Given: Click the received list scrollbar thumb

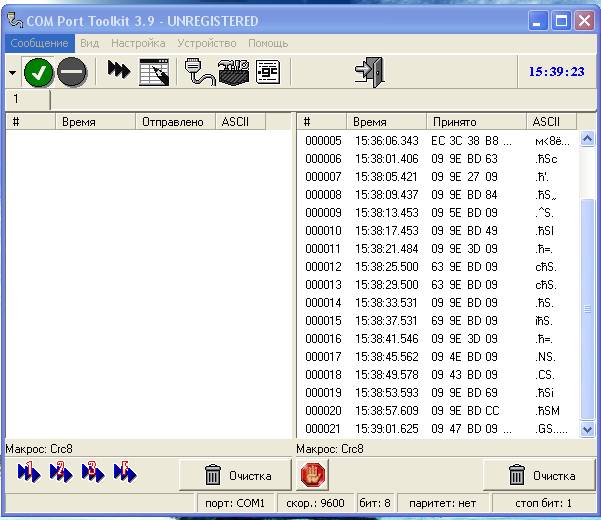Looking at the screenshot, I should (x=588, y=309).
